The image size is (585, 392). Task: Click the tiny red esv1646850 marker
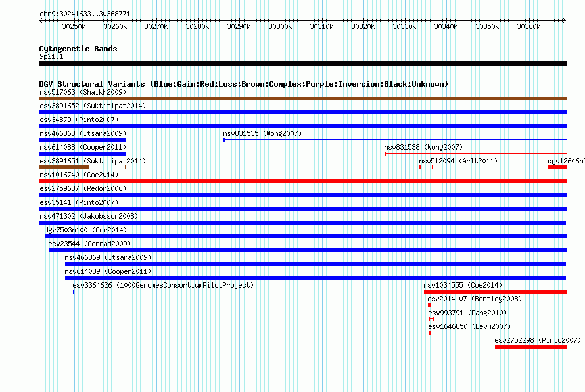coord(430,333)
